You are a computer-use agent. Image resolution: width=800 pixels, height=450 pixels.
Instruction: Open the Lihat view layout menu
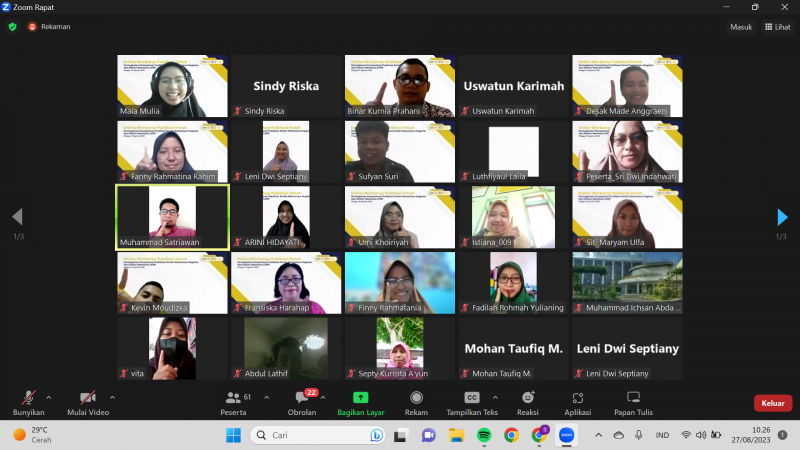pyautogui.click(x=776, y=27)
